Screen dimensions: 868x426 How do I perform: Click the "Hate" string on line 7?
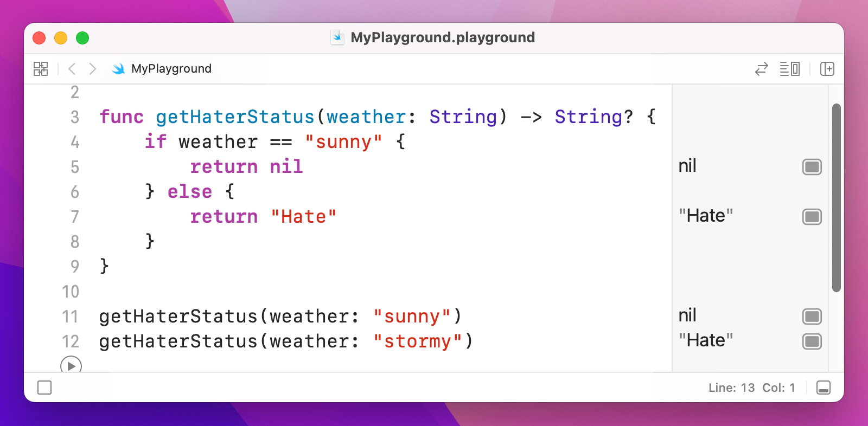click(304, 217)
